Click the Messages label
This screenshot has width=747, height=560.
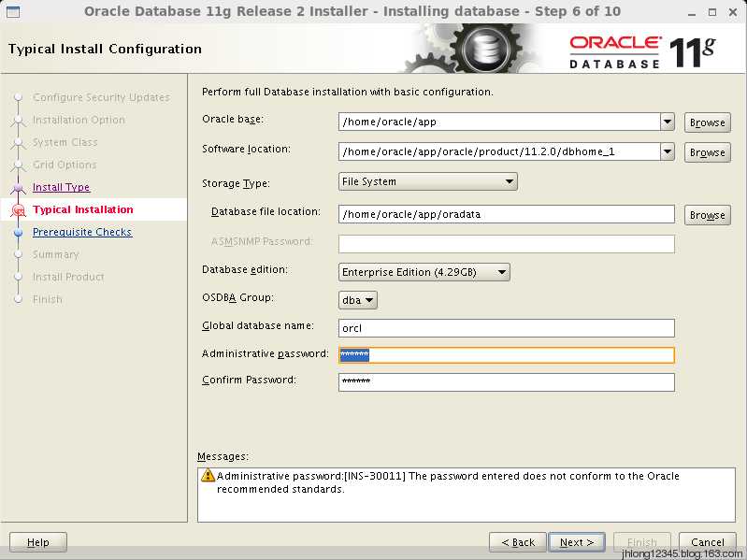pos(223,456)
